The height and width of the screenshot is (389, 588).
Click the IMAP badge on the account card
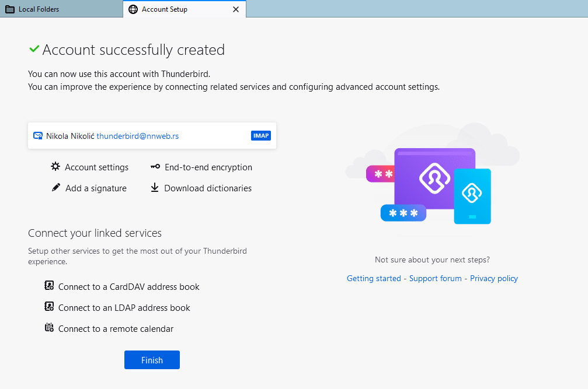(260, 136)
